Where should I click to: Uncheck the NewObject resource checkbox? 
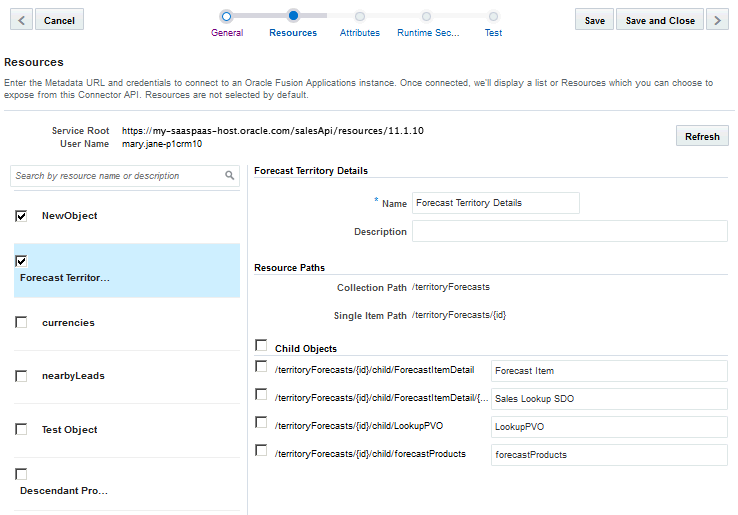click(x=21, y=216)
